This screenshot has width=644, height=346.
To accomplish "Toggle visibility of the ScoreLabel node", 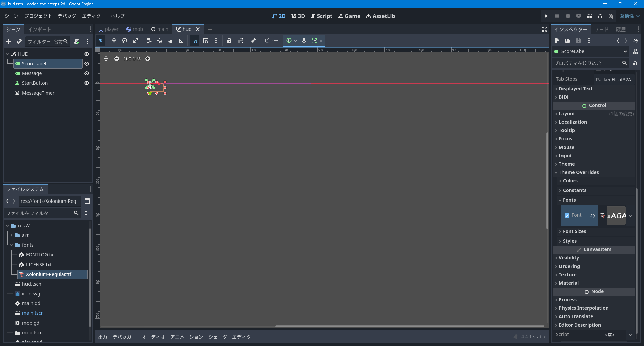I will point(87,64).
